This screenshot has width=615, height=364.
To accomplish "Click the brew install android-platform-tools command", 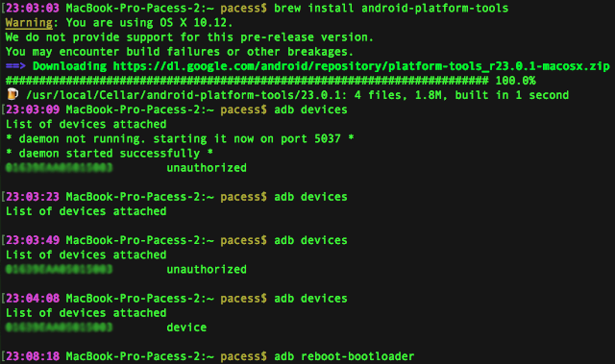I will point(391,9).
